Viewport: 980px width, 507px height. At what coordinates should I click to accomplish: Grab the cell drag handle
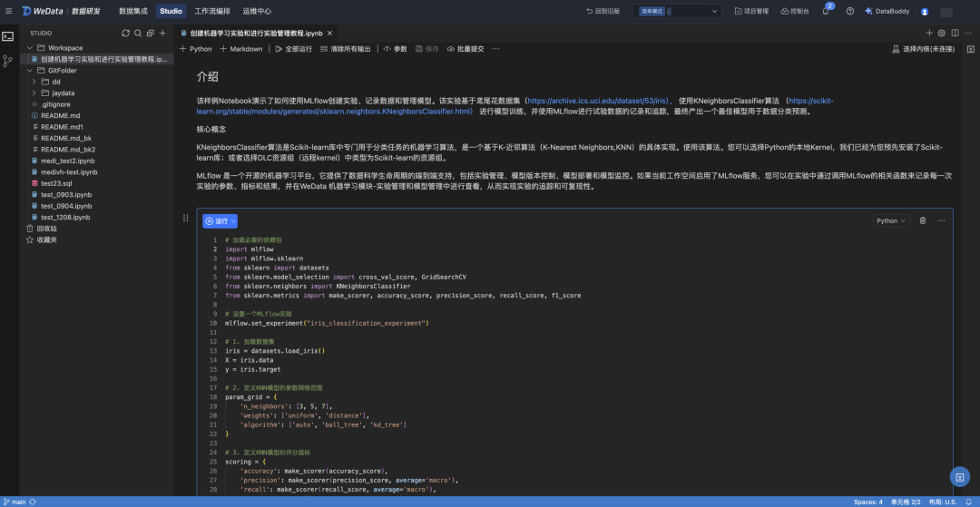point(186,218)
